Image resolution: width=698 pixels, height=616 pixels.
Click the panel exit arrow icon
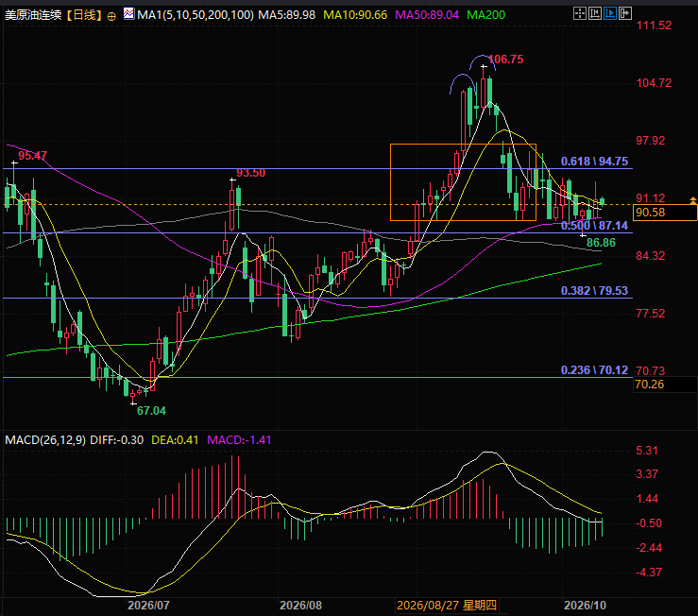point(625,13)
